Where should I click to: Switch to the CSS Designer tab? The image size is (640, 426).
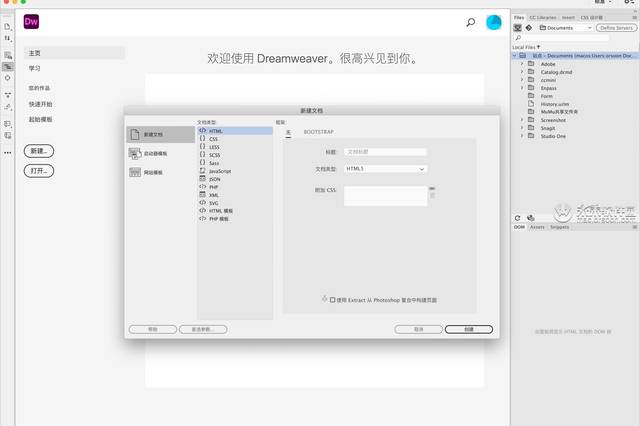[x=591, y=18]
